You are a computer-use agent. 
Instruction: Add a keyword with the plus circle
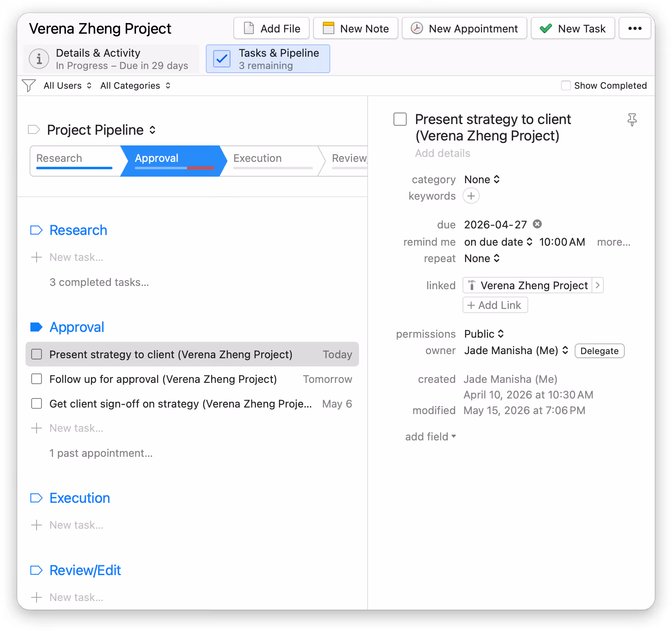pos(471,196)
